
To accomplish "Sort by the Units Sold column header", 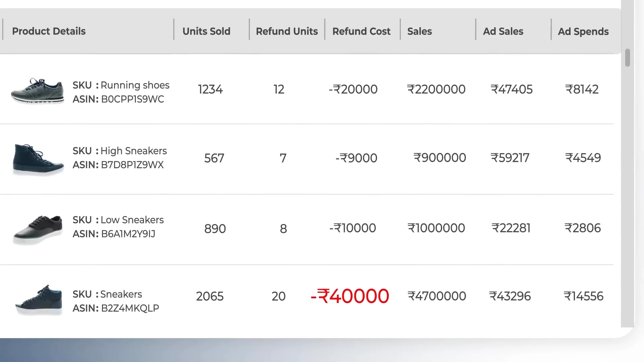I will [x=206, y=31].
